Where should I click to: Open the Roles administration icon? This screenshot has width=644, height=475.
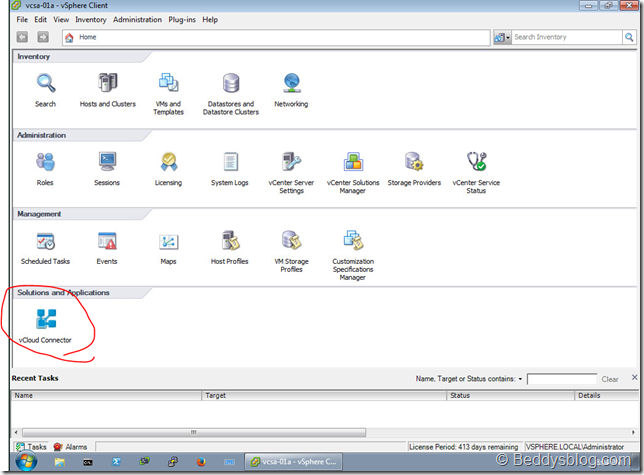click(45, 162)
